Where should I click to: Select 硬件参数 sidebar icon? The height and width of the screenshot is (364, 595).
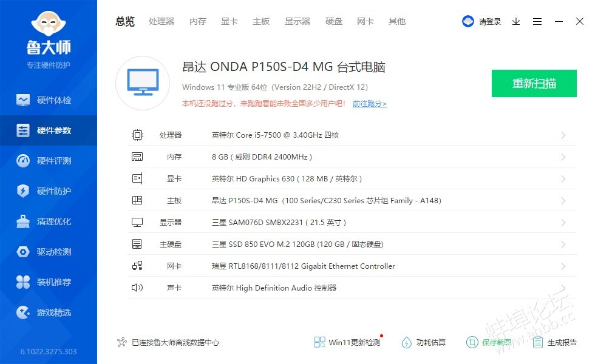pyautogui.click(x=23, y=130)
